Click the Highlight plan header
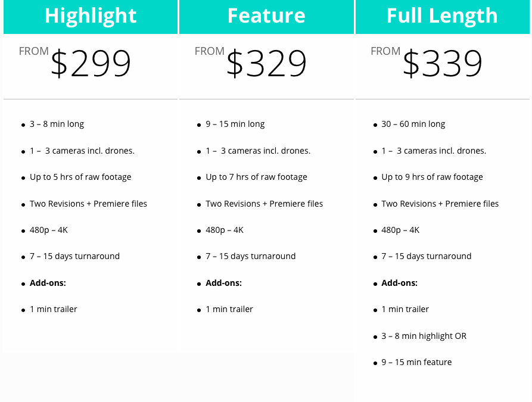This screenshot has width=532, height=402. [91, 16]
